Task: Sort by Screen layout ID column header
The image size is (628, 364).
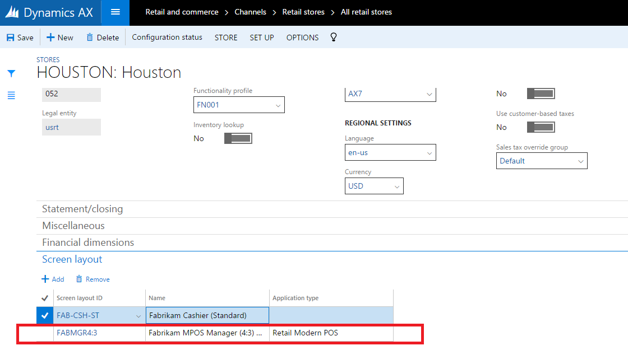Action: click(x=79, y=298)
